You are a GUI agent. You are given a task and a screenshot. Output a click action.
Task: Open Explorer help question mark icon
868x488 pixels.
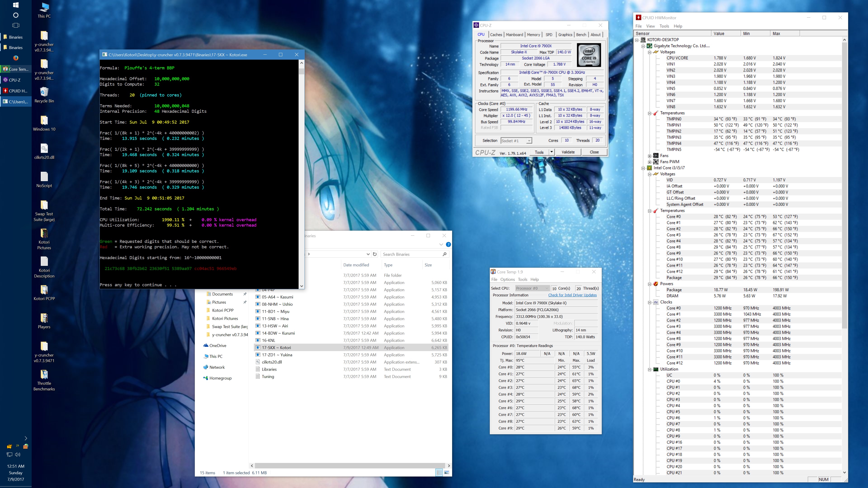pyautogui.click(x=448, y=244)
